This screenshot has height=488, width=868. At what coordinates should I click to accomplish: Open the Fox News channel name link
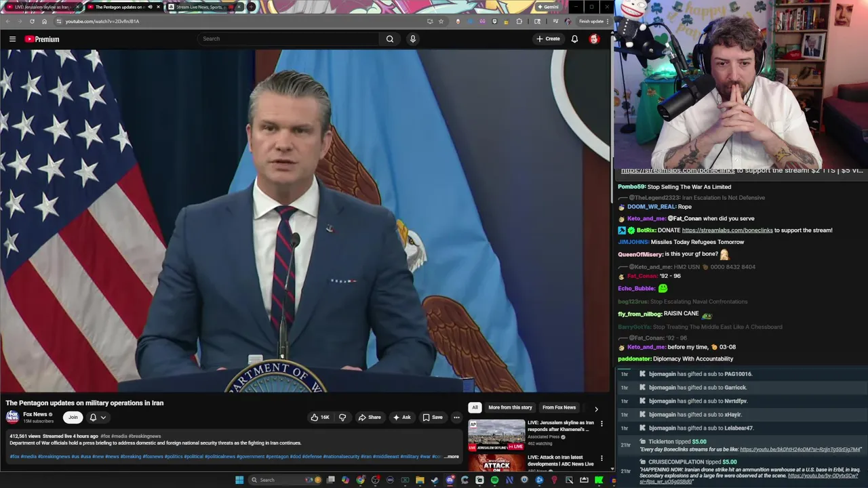coord(35,414)
